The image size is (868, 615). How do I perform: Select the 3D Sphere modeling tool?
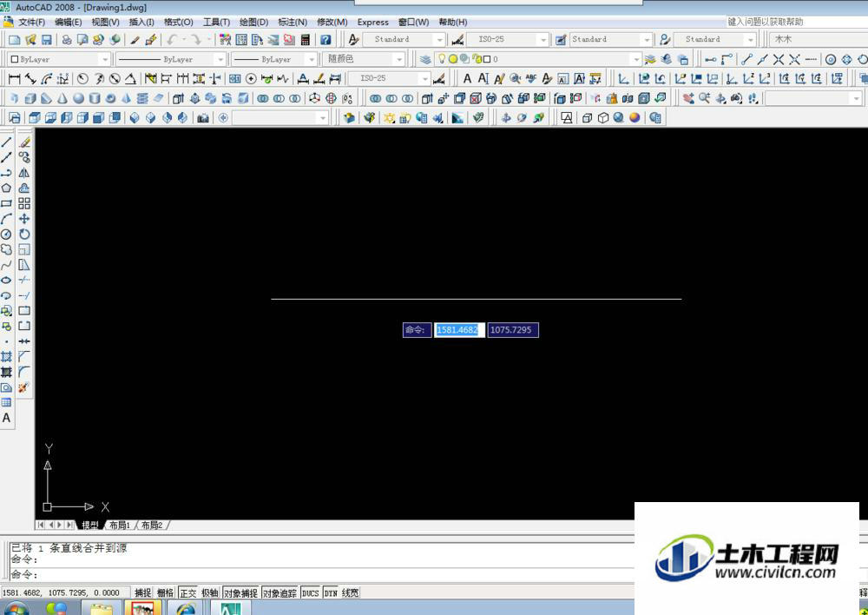click(79, 98)
